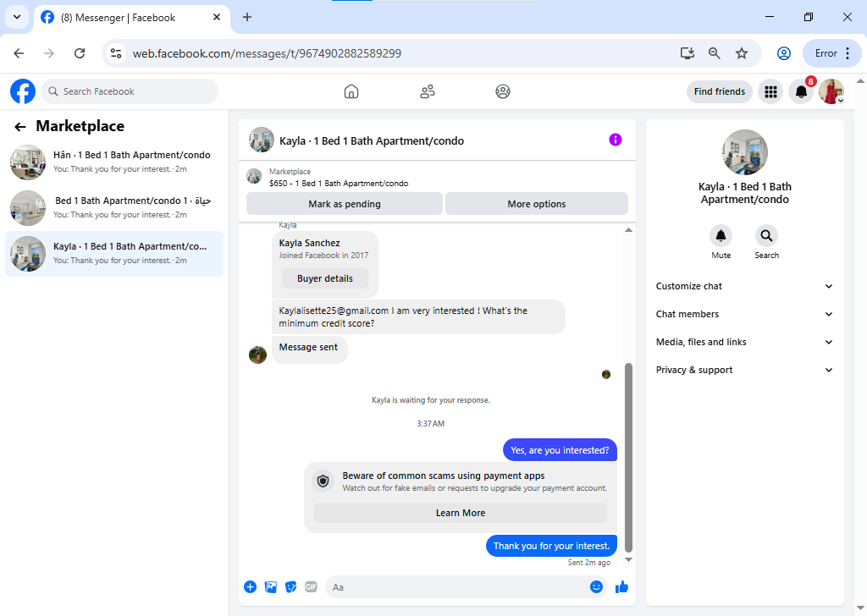
Task: Open Hân apartment conversation
Action: coord(114,162)
